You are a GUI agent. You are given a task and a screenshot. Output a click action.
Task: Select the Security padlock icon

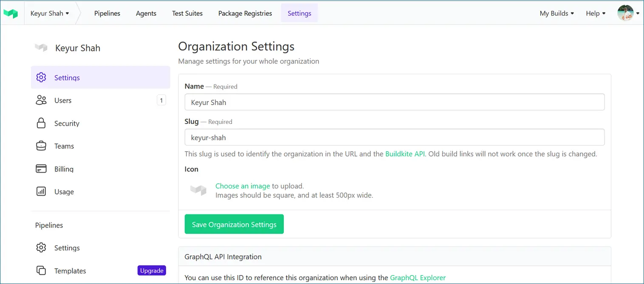(x=41, y=123)
